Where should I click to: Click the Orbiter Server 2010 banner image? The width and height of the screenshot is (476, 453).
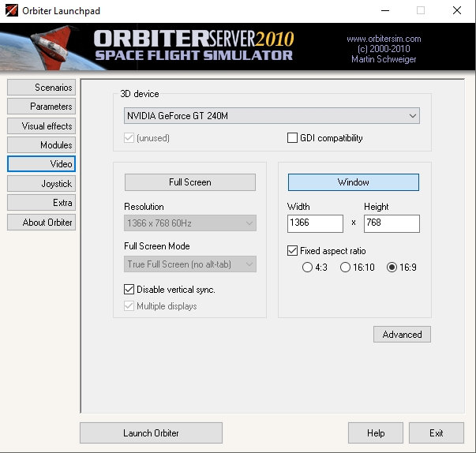pyautogui.click(x=238, y=47)
